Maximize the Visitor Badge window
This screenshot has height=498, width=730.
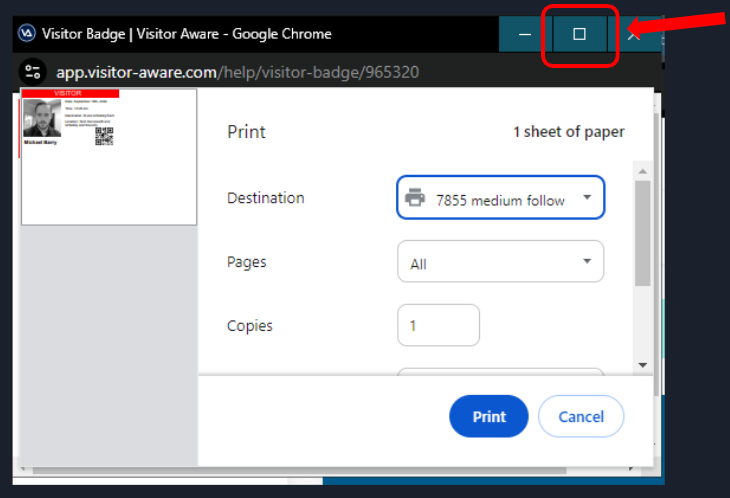pos(579,34)
